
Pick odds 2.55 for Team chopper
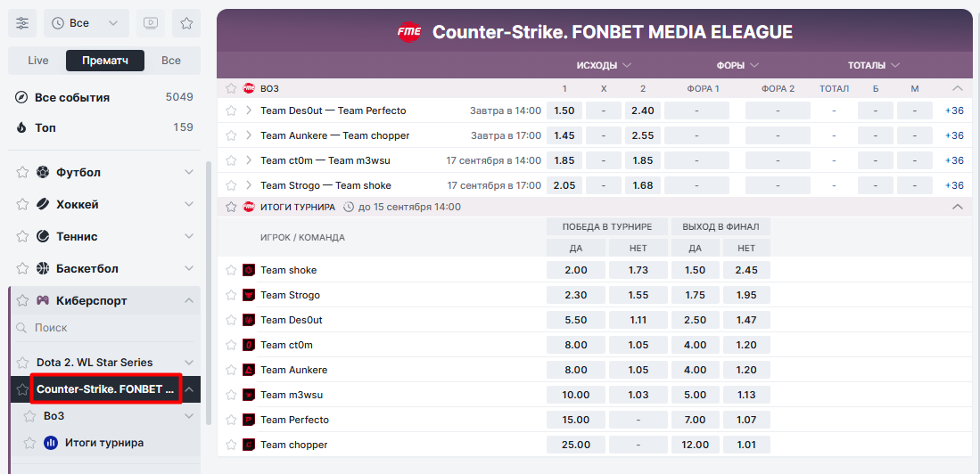click(x=643, y=135)
